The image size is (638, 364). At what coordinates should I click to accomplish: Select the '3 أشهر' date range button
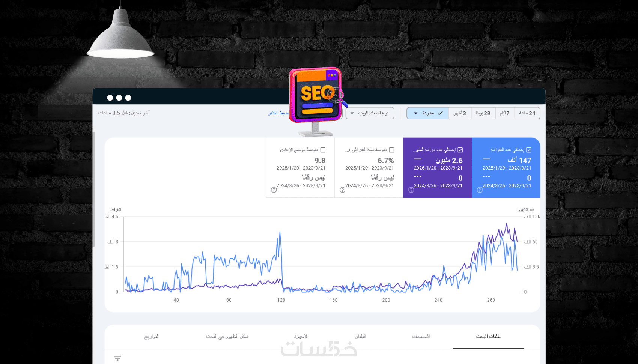460,113
